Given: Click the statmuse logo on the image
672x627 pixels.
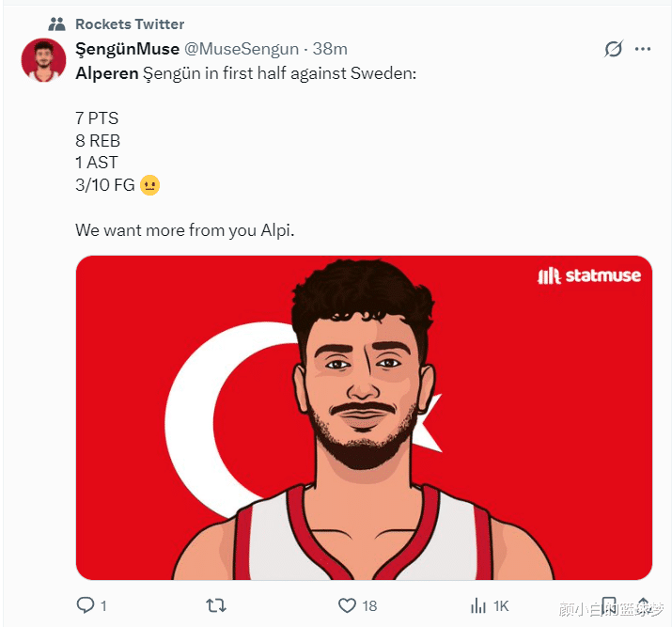Looking at the screenshot, I should coord(588,275).
